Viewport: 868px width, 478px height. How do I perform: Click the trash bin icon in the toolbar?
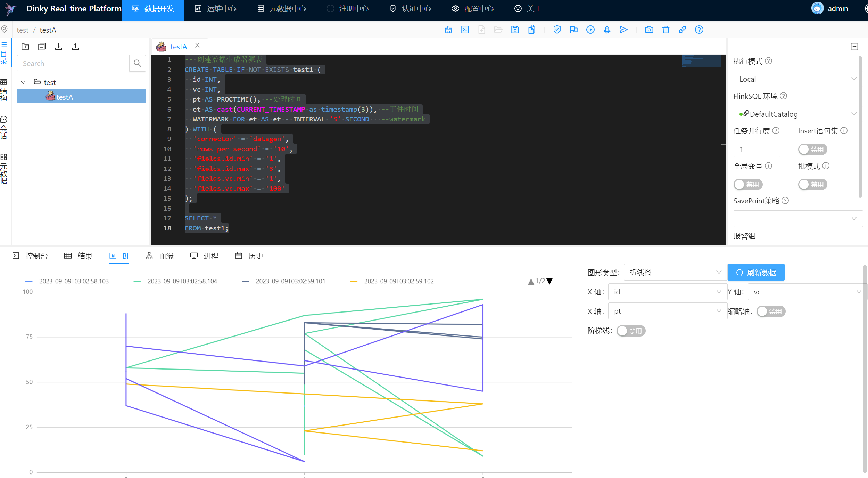(666, 30)
